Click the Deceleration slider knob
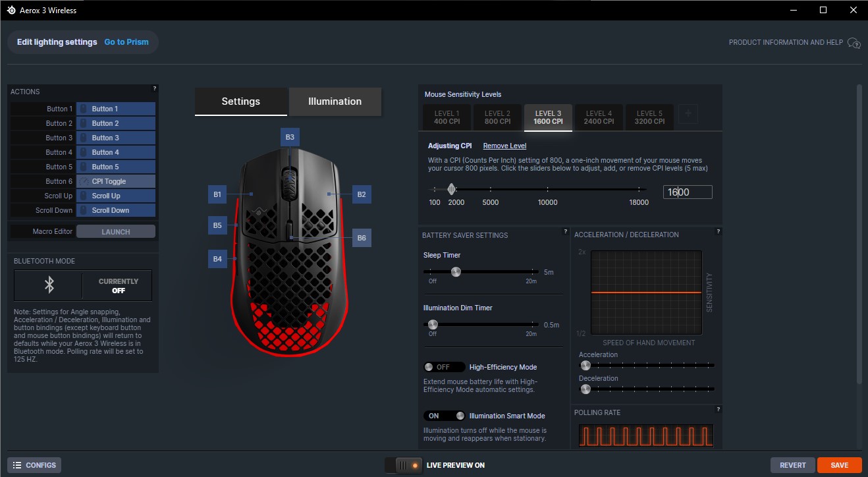This screenshot has height=477, width=868. [585, 389]
